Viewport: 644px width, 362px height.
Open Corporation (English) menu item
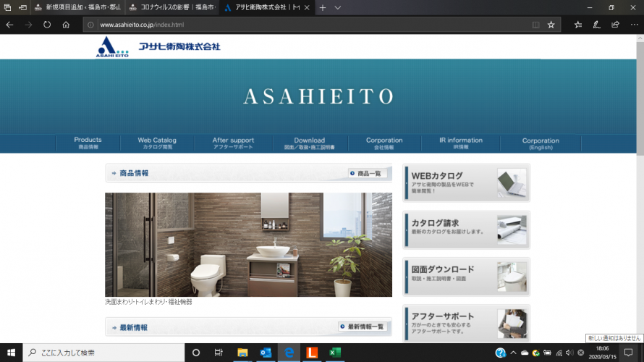(541, 143)
